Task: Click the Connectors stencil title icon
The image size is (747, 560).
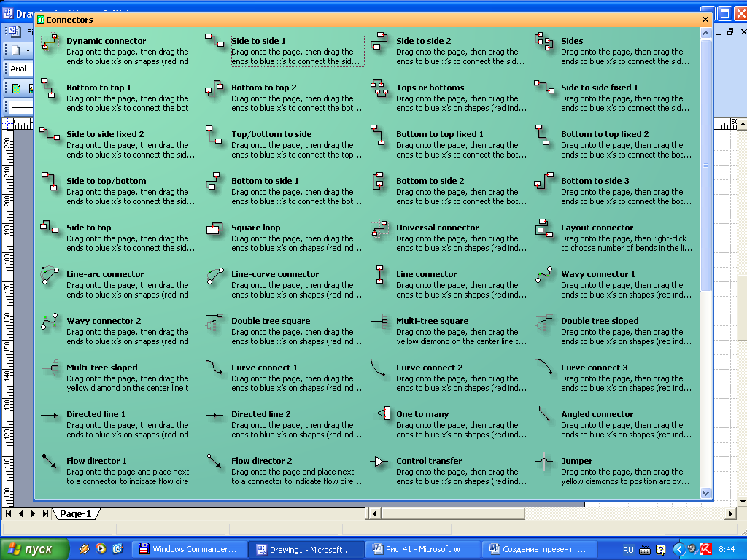Action: coord(41,20)
